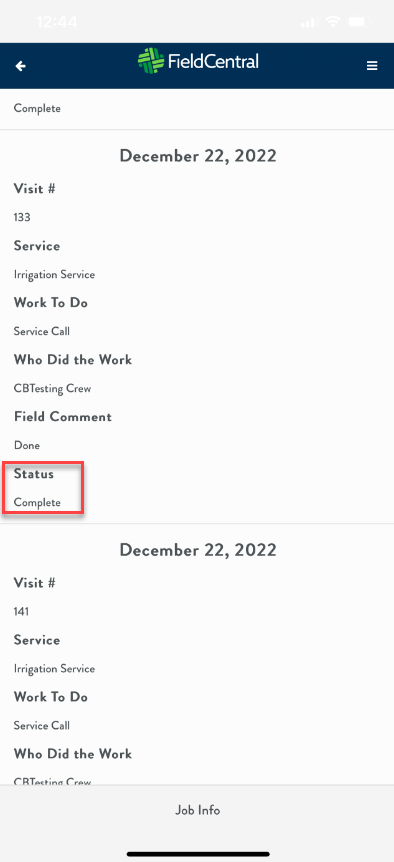This screenshot has width=394, height=862.
Task: Tap the back arrow icon
Action: (x=20, y=66)
